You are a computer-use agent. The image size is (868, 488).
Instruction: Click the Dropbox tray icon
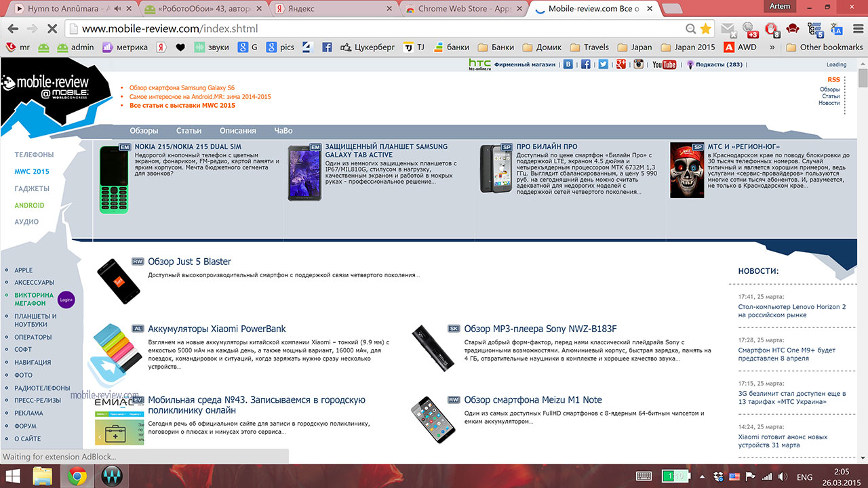tap(720, 476)
